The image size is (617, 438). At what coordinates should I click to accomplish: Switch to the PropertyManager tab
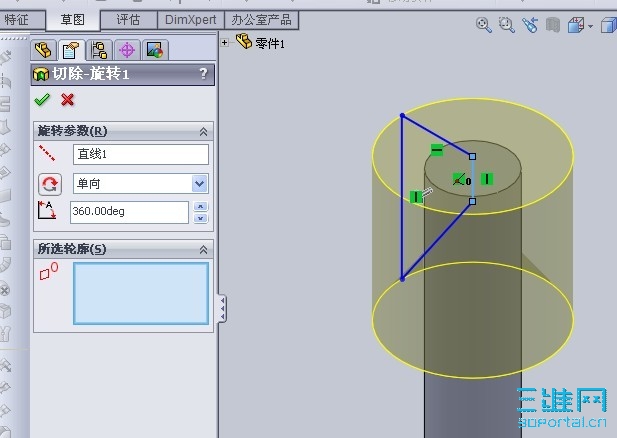point(71,50)
